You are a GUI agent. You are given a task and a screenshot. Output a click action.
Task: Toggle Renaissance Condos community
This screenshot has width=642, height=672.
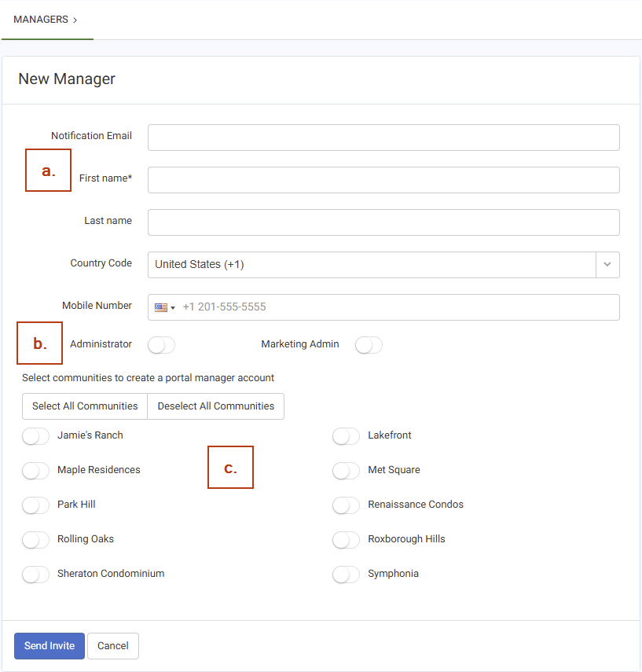[346, 505]
